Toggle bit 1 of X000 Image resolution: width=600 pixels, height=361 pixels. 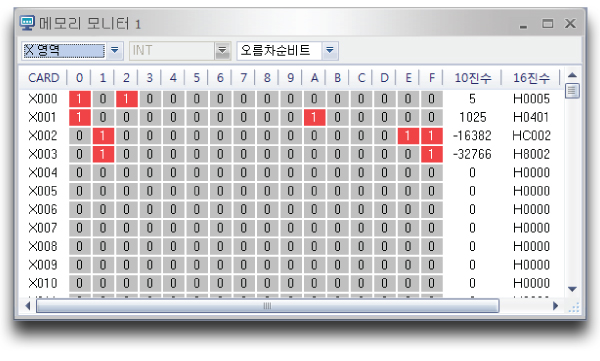click(103, 99)
